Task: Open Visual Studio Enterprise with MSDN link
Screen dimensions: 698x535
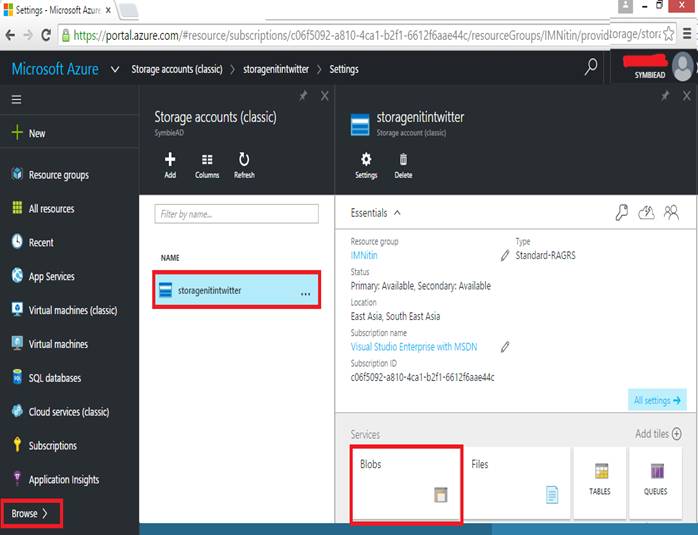Action: 414,347
